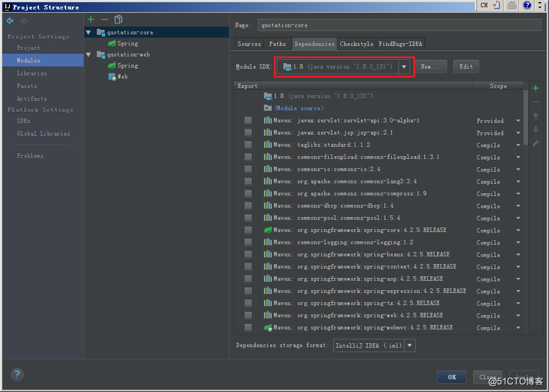Image resolution: width=549 pixels, height=392 pixels.
Task: Open Project settings in sidebar
Action: coord(28,48)
